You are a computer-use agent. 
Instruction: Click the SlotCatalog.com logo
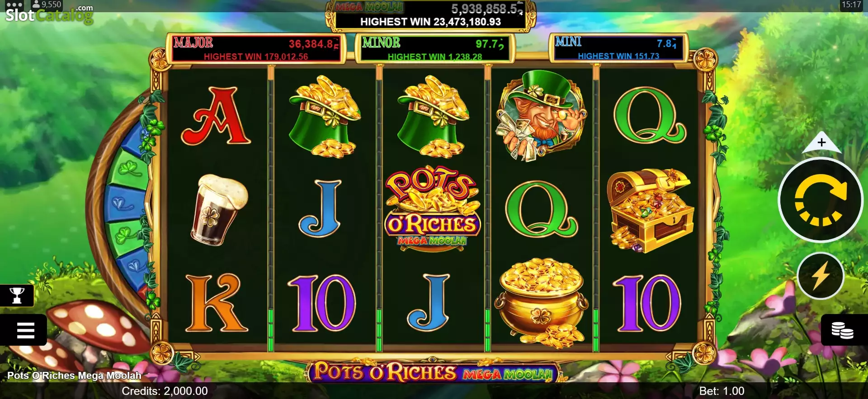coord(49,14)
